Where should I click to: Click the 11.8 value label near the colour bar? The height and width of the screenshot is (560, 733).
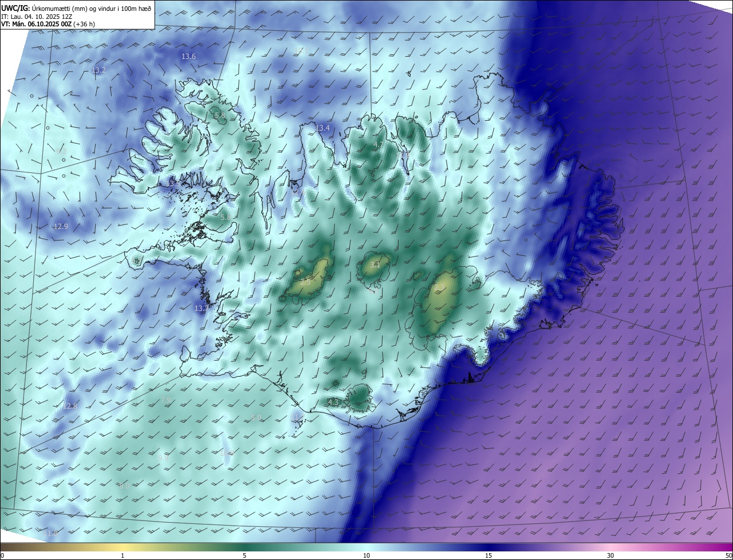coord(51,534)
